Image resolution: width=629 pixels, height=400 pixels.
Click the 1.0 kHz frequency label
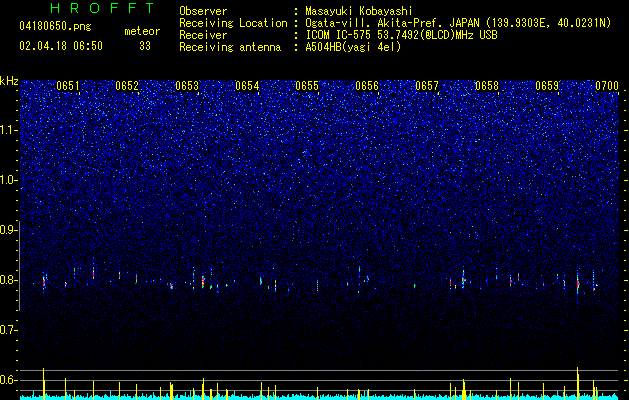tap(9, 180)
